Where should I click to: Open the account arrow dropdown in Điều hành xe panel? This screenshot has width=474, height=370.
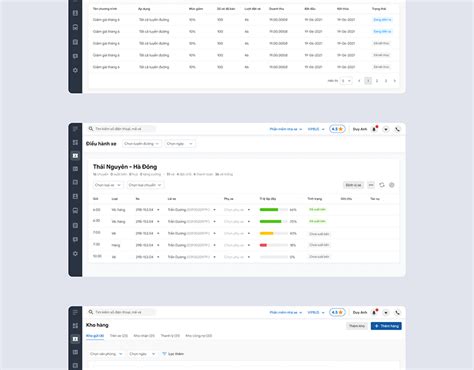click(x=386, y=129)
